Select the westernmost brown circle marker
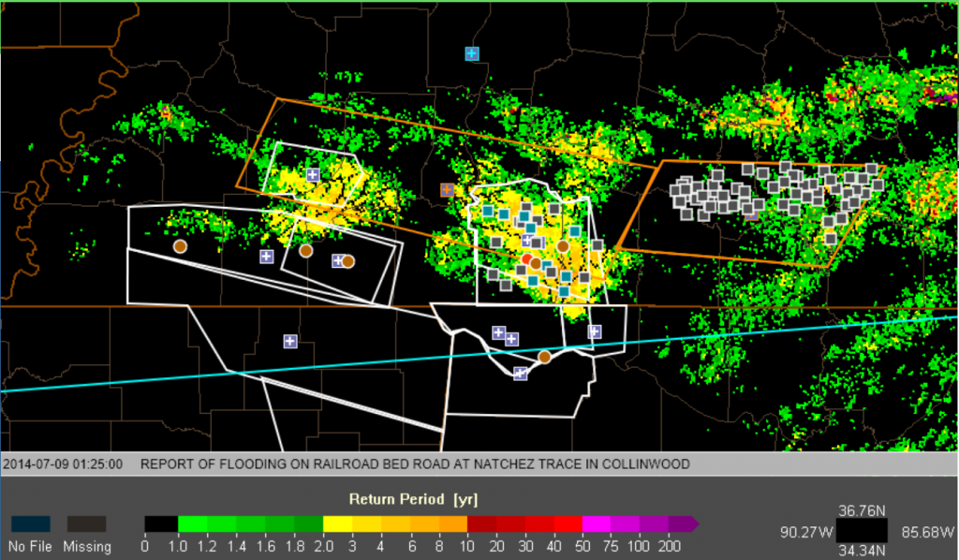This screenshot has width=959, height=560. [x=180, y=246]
